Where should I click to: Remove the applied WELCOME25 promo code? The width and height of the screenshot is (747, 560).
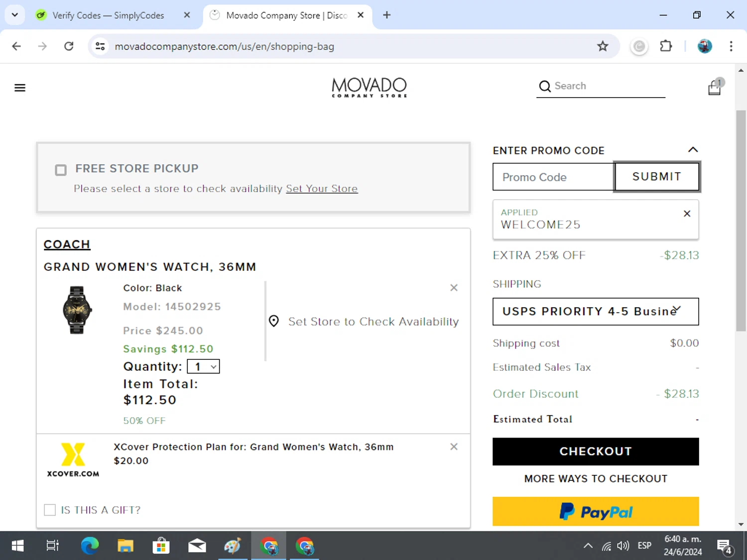(687, 214)
